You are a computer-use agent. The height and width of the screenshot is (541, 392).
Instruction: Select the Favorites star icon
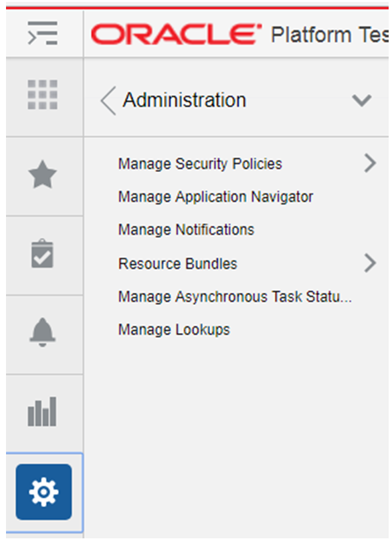[43, 173]
